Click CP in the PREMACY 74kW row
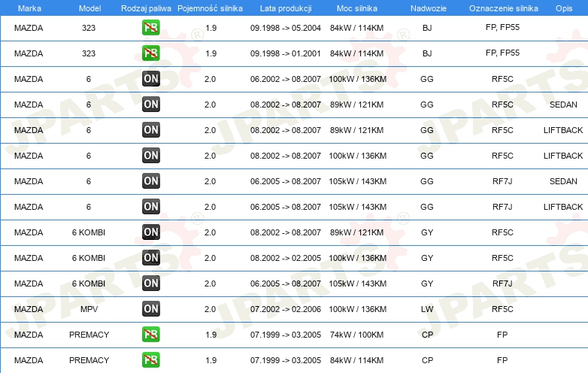 click(427, 335)
